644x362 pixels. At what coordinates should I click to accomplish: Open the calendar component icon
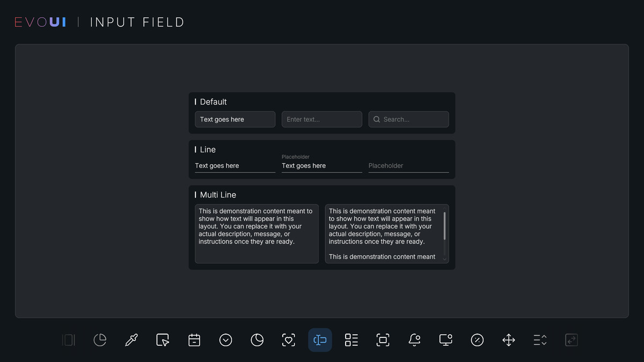coord(194,340)
